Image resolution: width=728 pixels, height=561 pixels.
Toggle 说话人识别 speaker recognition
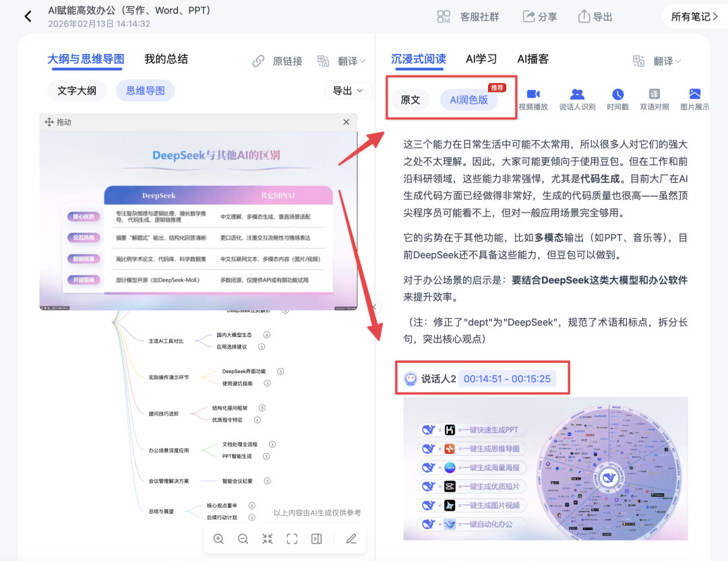577,99
